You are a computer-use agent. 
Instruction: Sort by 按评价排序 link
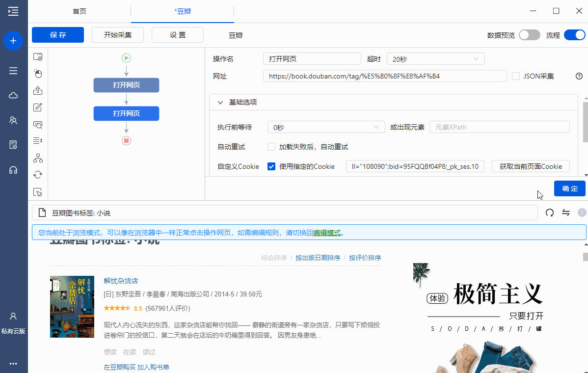pos(365,258)
